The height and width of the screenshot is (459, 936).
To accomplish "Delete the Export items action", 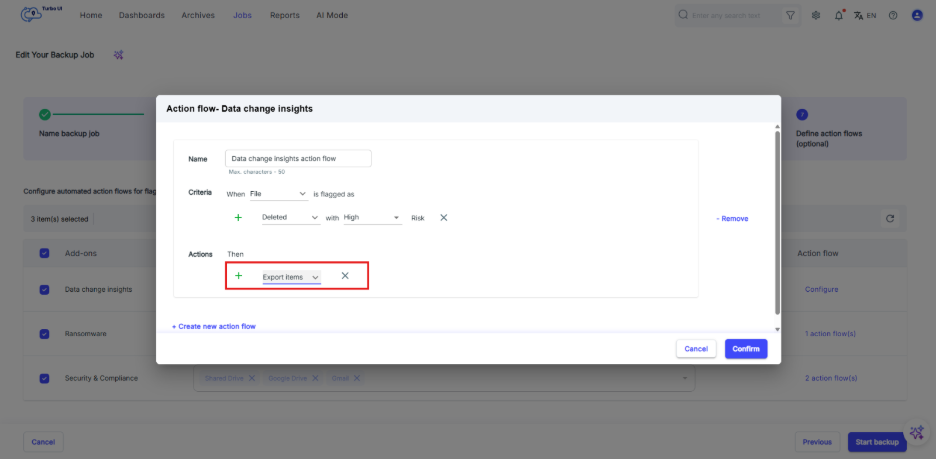I will pos(345,276).
